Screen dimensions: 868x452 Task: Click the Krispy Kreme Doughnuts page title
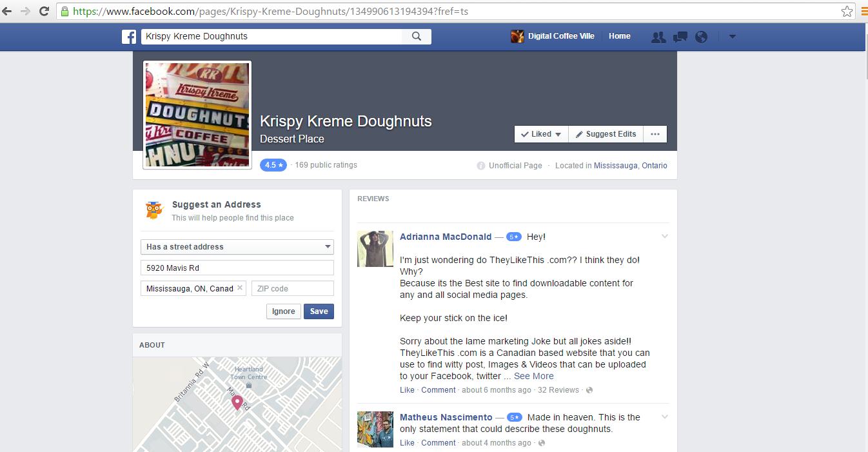346,121
